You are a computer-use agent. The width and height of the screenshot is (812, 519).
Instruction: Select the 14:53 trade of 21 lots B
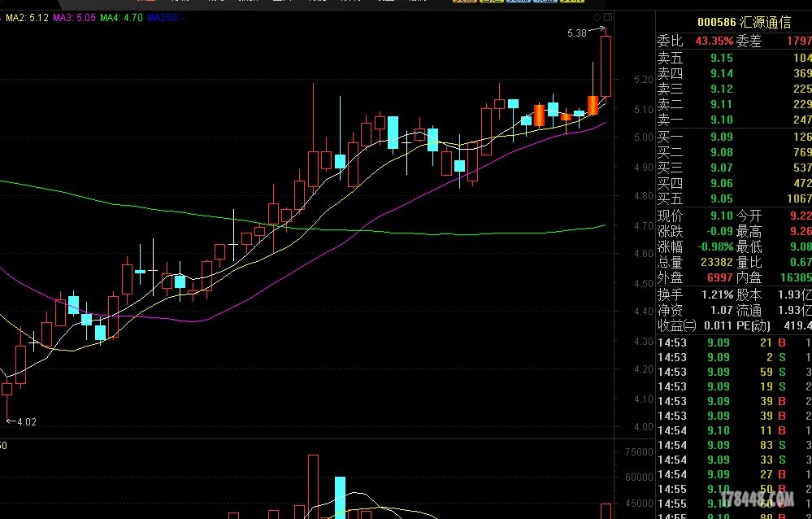point(734,342)
